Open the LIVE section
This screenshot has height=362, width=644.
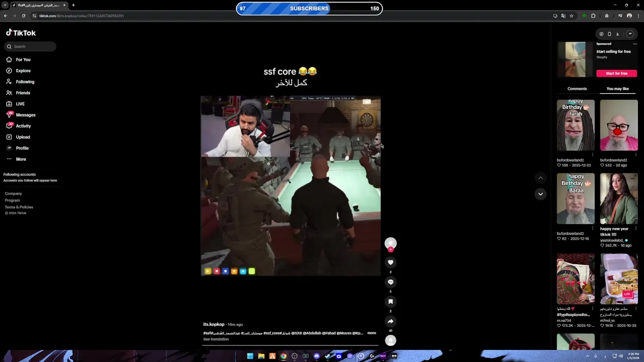15,104
